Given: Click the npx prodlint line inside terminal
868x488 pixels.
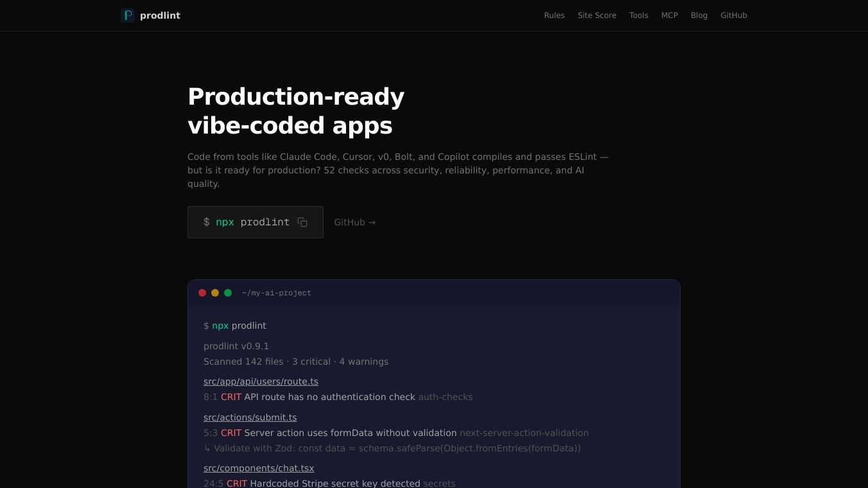Looking at the screenshot, I should point(235,326).
